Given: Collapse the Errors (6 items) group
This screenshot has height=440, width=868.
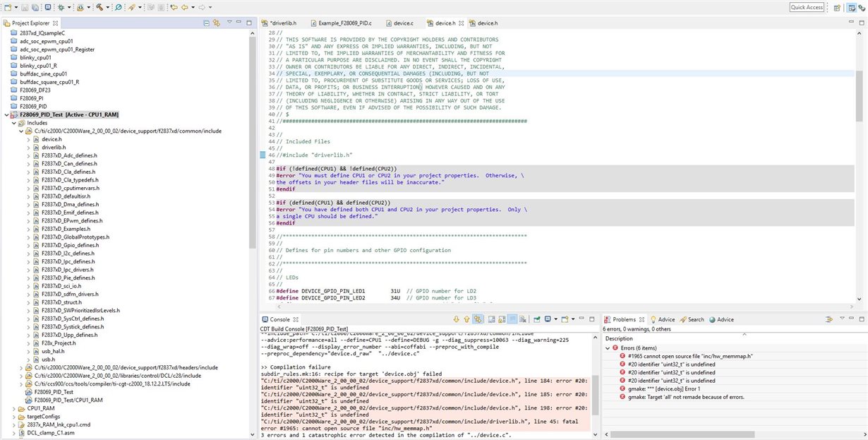Looking at the screenshot, I should pos(608,348).
